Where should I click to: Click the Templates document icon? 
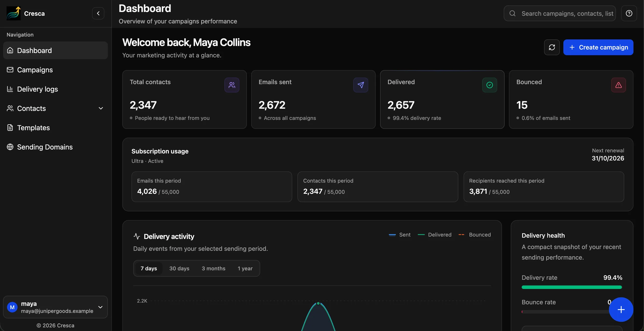point(10,128)
